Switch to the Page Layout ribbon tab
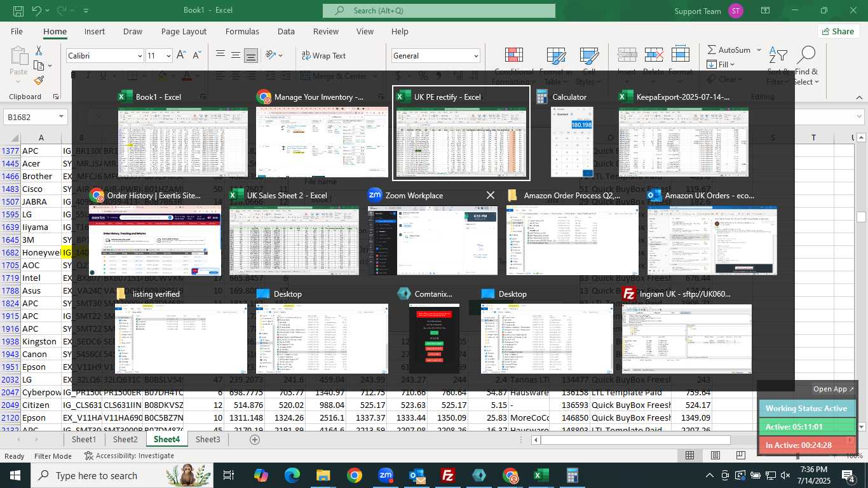The height and width of the screenshot is (488, 868). (x=184, y=31)
